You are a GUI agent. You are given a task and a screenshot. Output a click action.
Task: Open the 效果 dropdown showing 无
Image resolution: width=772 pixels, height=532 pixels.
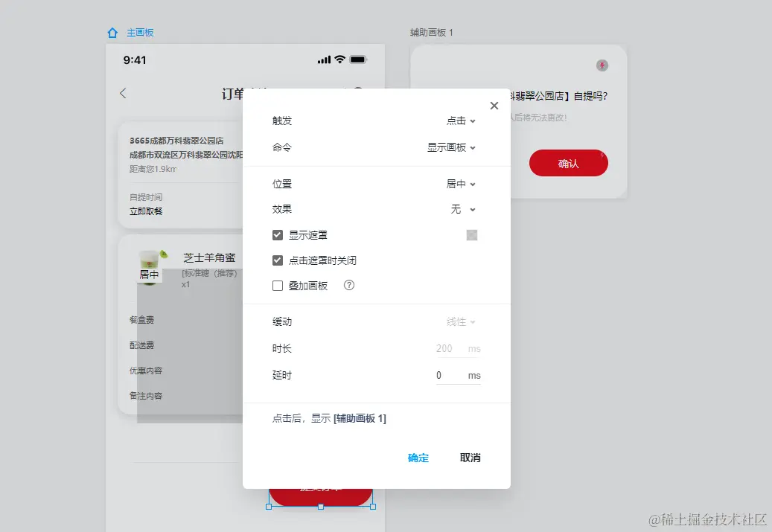pos(463,209)
